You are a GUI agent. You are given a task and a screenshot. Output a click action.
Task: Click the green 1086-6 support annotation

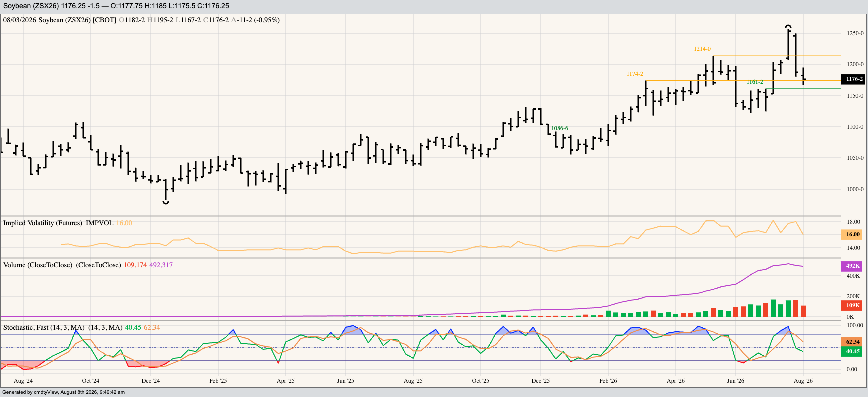(560, 128)
